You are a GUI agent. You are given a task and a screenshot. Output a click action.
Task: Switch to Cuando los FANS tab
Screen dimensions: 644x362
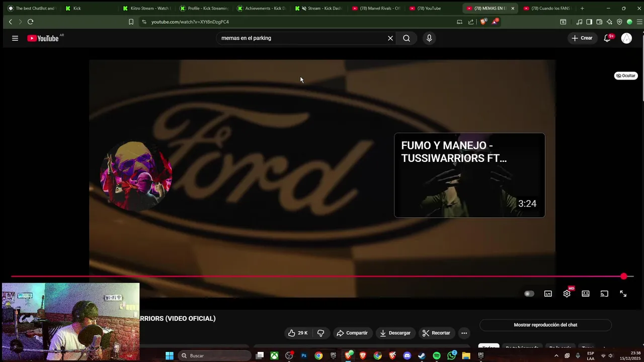[x=548, y=8]
